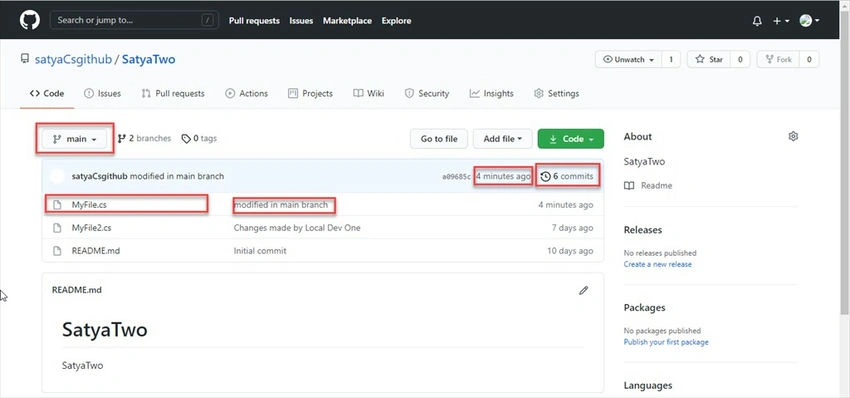
Task: View the 6 commits history
Action: point(567,176)
